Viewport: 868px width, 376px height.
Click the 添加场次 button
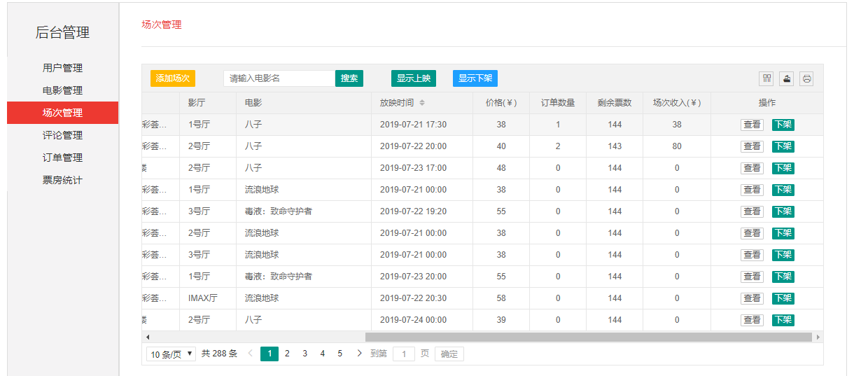tap(172, 78)
